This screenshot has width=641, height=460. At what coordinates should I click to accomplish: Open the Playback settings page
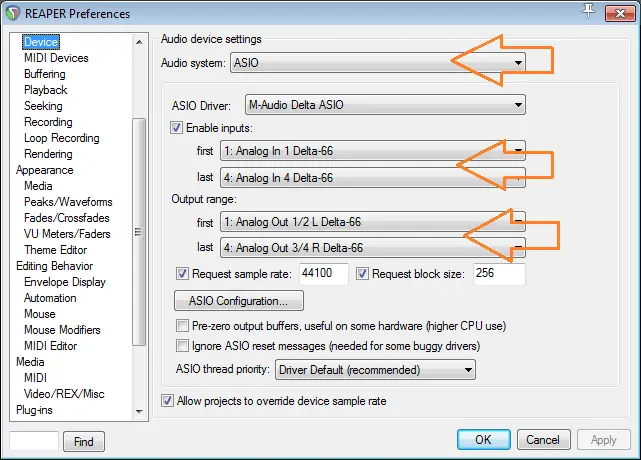(x=45, y=90)
